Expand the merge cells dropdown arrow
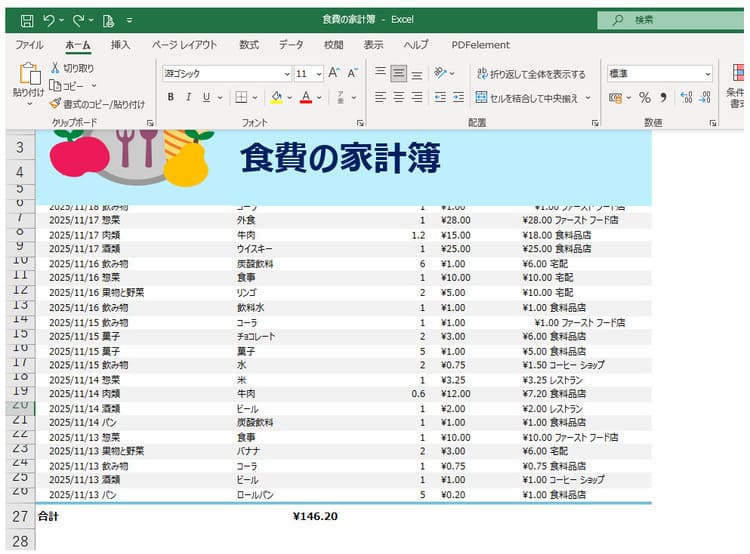The image size is (750, 554). [588, 98]
